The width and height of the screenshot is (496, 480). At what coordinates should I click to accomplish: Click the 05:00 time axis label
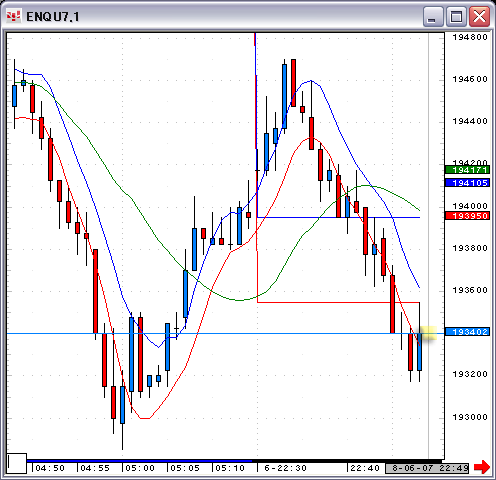pyautogui.click(x=140, y=468)
